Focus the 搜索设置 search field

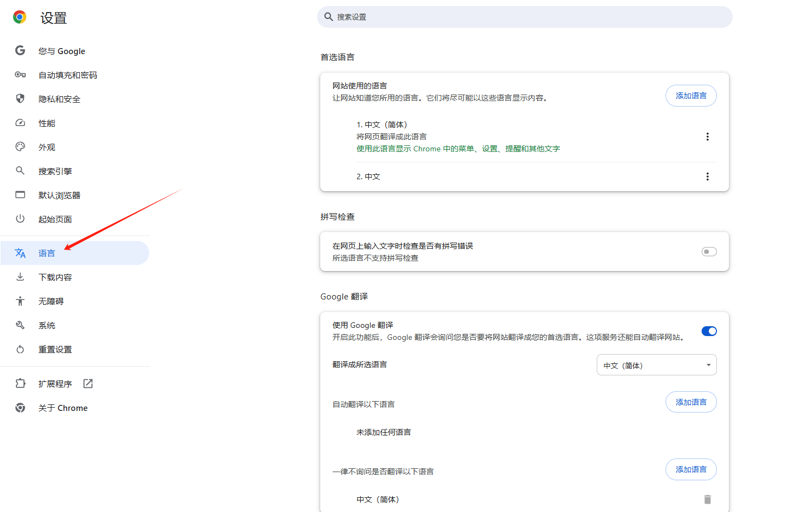click(x=525, y=17)
